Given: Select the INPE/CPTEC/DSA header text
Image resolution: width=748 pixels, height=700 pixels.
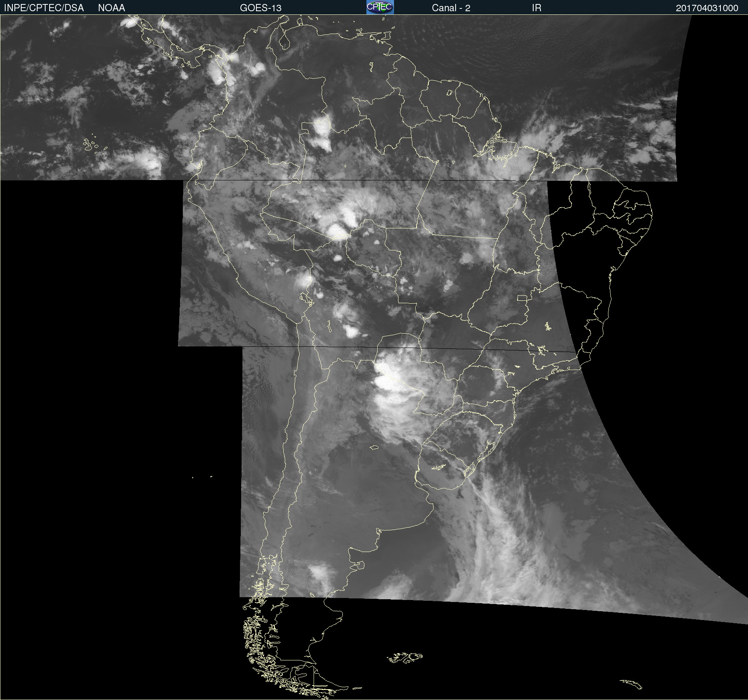Looking at the screenshot, I should click(44, 8).
